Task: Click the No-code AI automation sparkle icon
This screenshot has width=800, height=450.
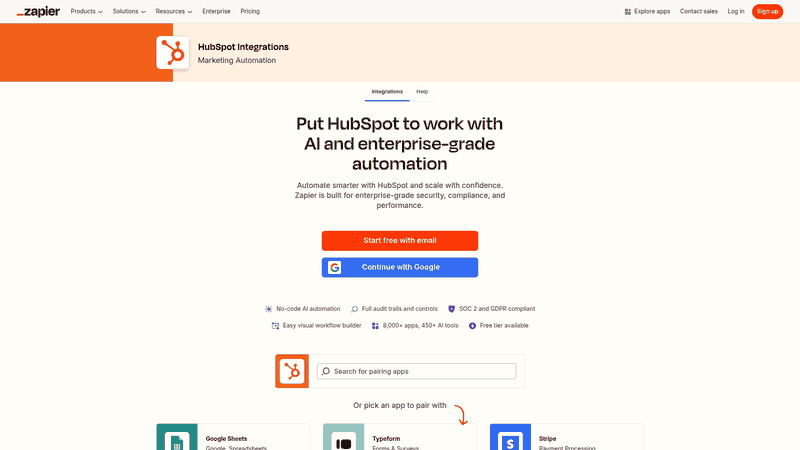Action: tap(268, 309)
